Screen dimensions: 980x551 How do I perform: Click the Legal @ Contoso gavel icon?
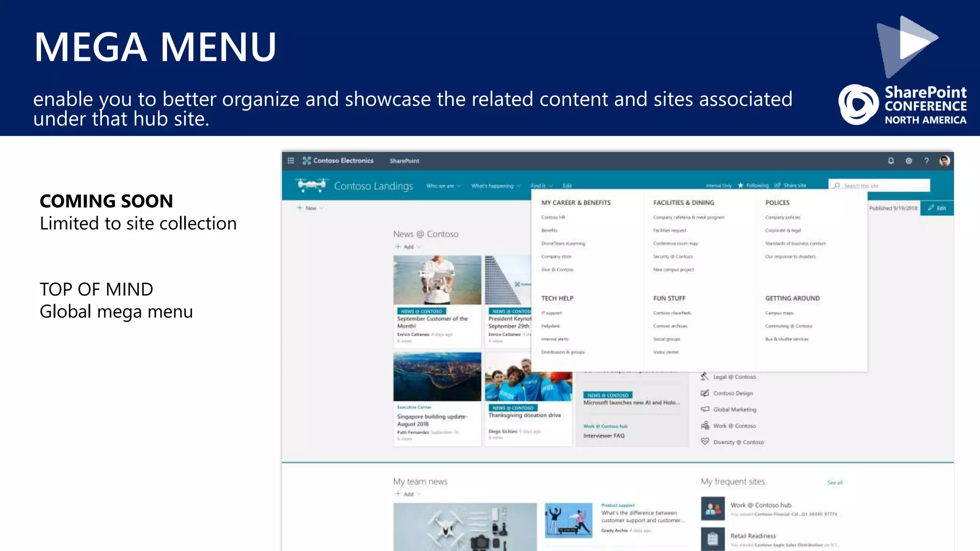[705, 376]
